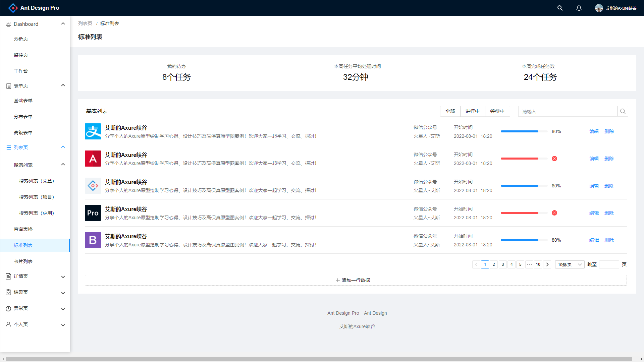Click the black Pro logo in fourth row
The height and width of the screenshot is (362, 644).
tap(93, 213)
